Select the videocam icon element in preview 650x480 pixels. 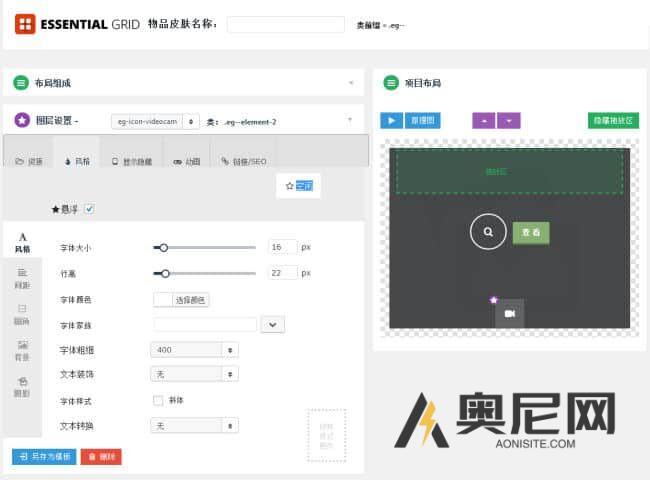[509, 313]
